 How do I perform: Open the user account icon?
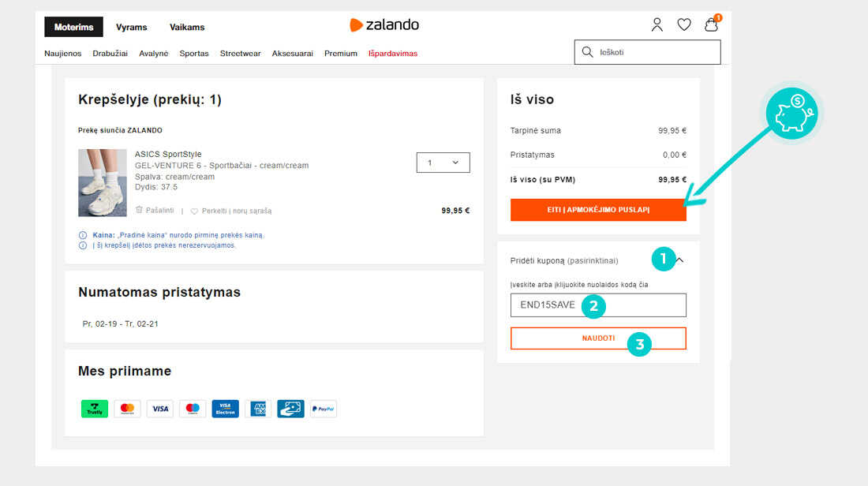click(x=657, y=25)
